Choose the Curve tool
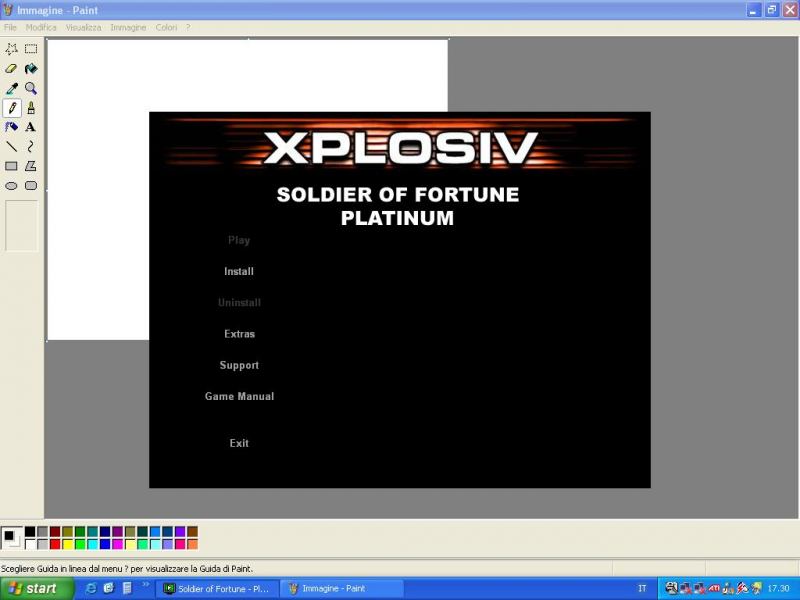The height and width of the screenshot is (600, 800). point(31,147)
